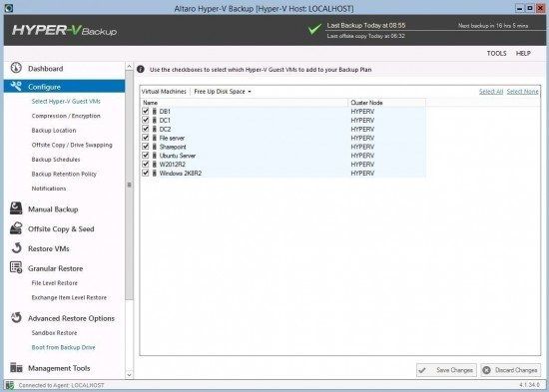549x392 pixels.
Task: Open Boot from Backup Drive
Action: click(x=63, y=347)
